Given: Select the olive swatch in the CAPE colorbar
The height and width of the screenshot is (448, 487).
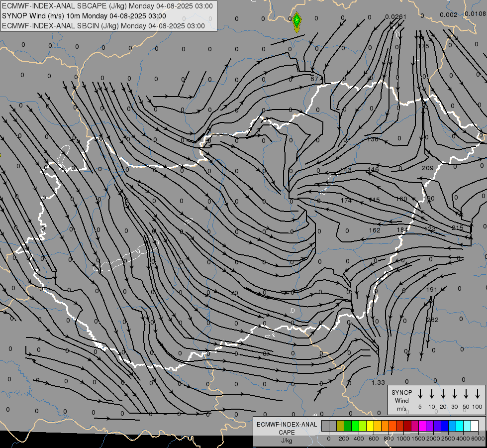Looking at the screenshot, I should pyautogui.click(x=340, y=426).
